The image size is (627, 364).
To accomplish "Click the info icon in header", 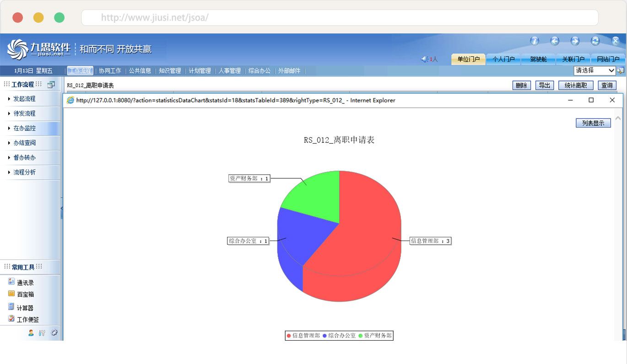I will pyautogui.click(x=534, y=41).
